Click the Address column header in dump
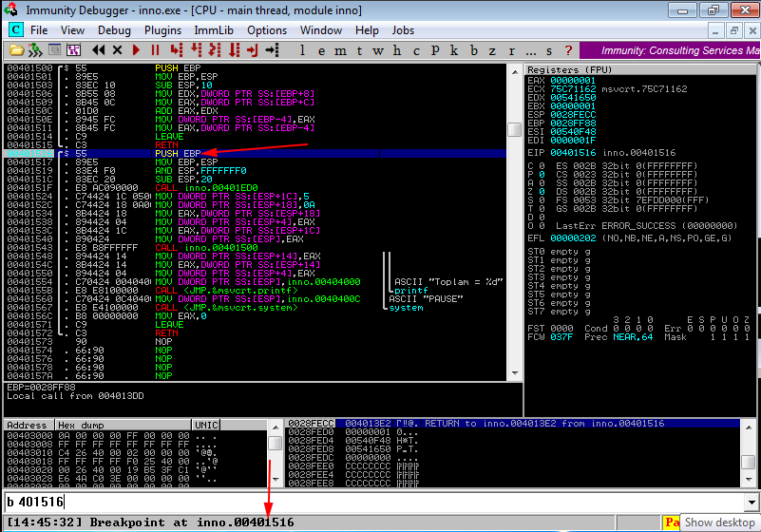761x532 pixels. click(x=29, y=425)
